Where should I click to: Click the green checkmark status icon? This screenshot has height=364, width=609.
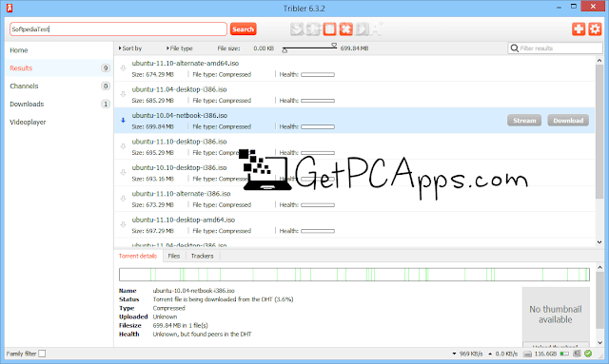588,354
